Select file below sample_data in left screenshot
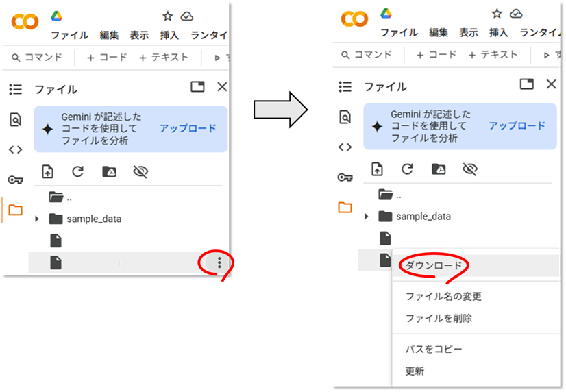The image size is (566, 392). tap(56, 241)
